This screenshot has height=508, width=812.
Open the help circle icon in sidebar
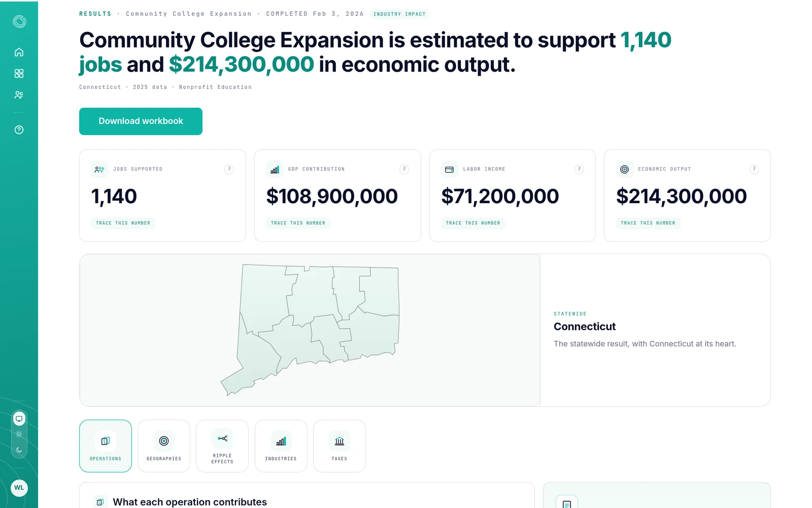click(19, 130)
